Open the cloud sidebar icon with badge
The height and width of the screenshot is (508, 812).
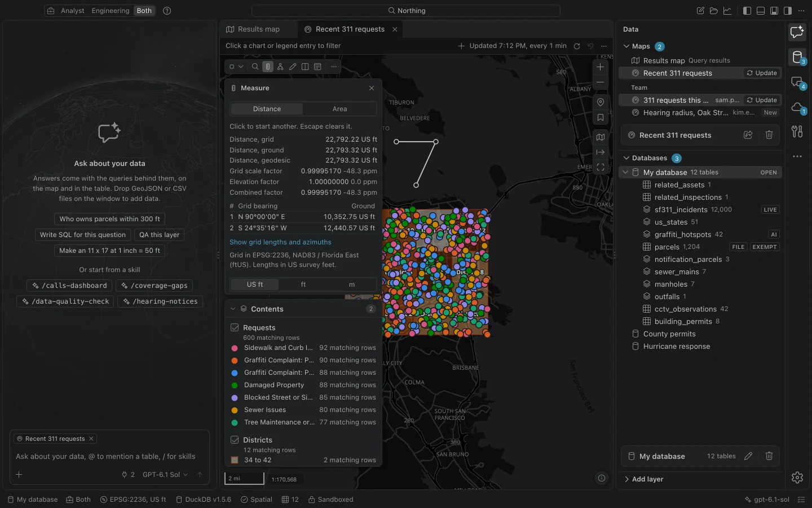[797, 107]
